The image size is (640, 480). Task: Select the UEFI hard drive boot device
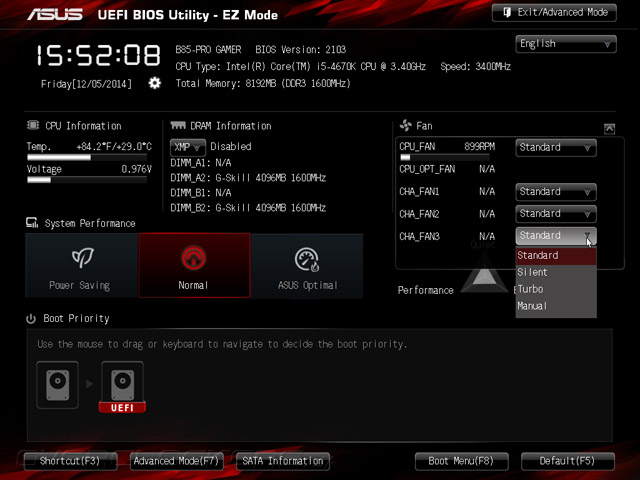pyautogui.click(x=122, y=387)
